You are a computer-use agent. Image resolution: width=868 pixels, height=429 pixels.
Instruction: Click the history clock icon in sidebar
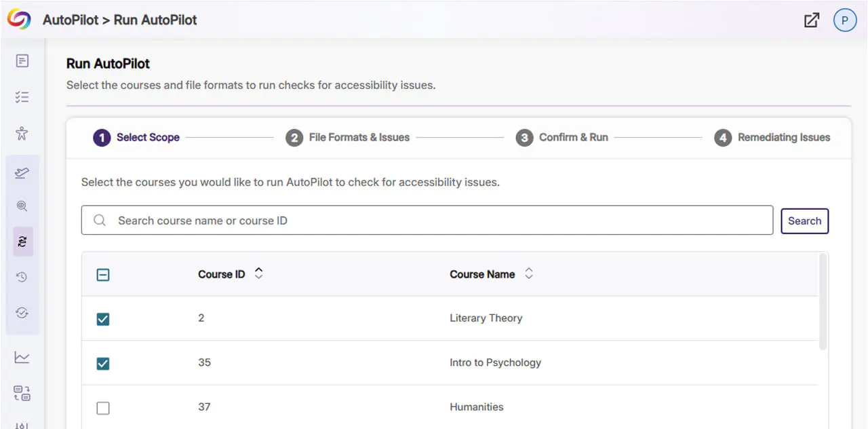22,277
